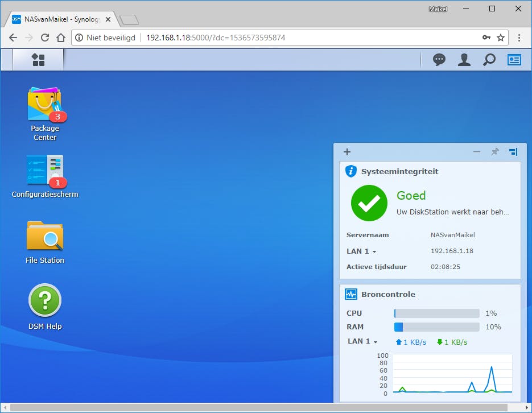This screenshot has height=413, width=532.
Task: Click the RAM 10% value
Action: (493, 327)
